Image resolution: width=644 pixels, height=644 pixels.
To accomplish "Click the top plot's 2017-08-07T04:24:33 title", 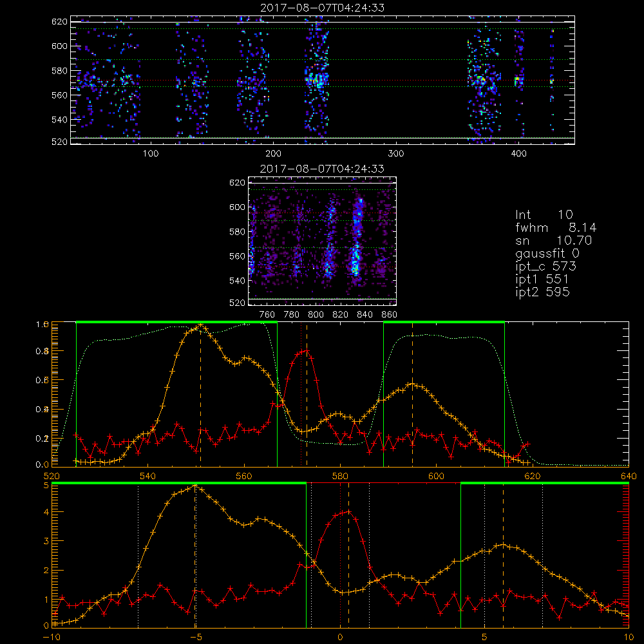I will click(323, 8).
